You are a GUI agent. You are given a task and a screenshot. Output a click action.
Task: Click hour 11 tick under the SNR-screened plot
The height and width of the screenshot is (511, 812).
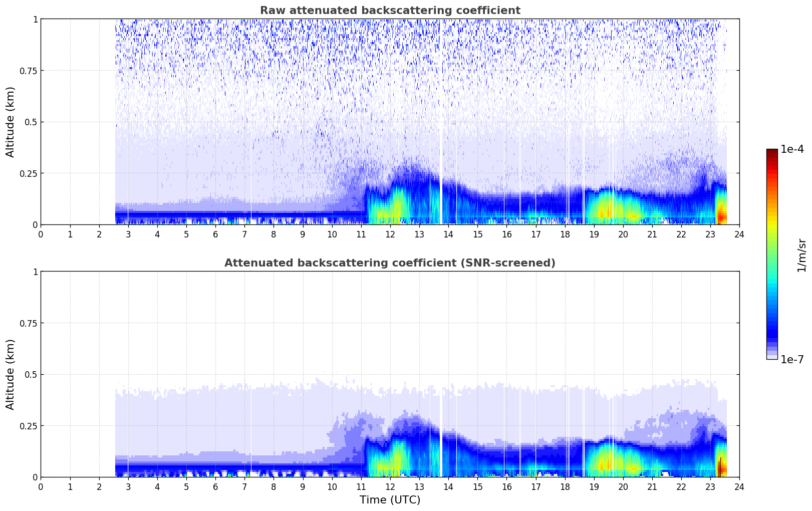tap(361, 487)
